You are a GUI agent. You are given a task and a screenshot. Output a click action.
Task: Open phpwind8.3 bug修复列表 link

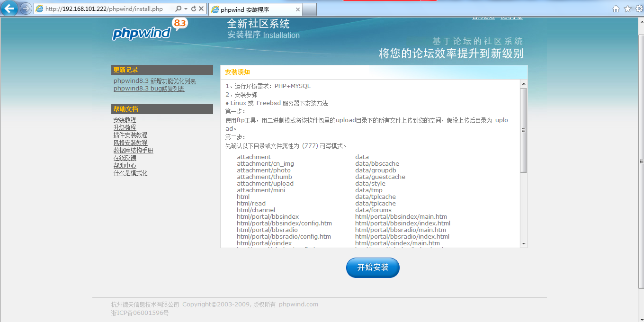point(149,89)
